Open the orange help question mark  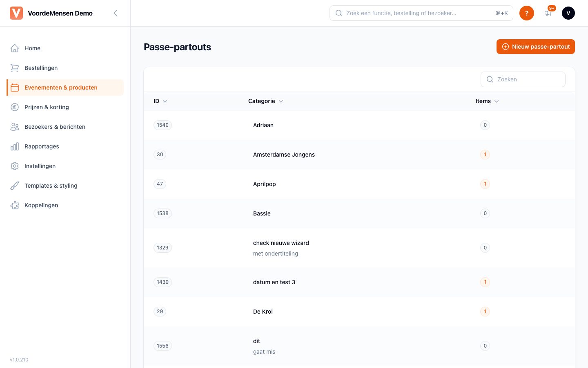click(x=527, y=13)
